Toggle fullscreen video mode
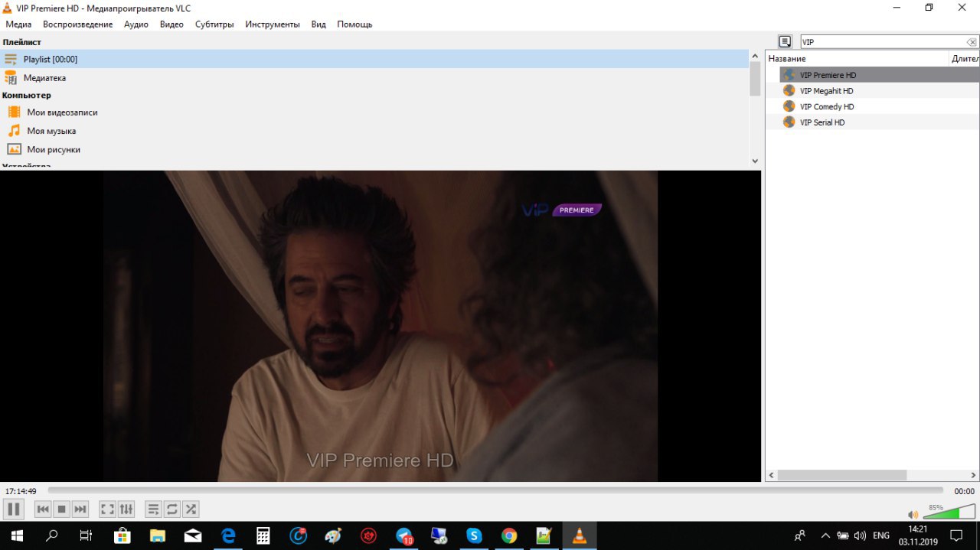 pyautogui.click(x=108, y=509)
